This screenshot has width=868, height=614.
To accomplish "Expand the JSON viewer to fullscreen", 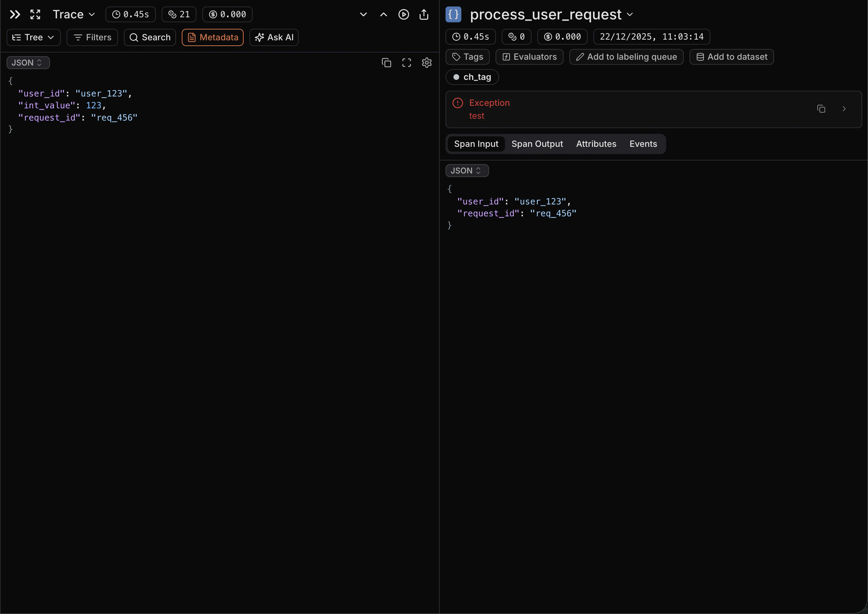I will pos(406,62).
